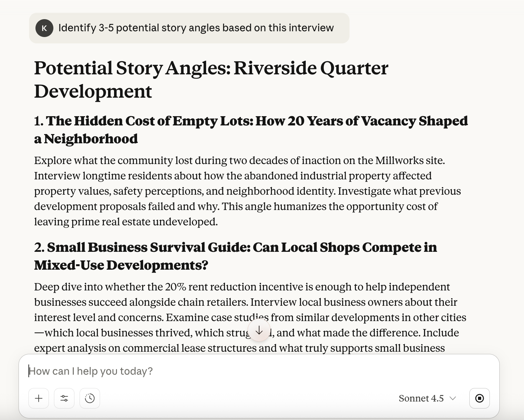Click the clock icon in the composer
This screenshot has width=524, height=420.
[90, 398]
